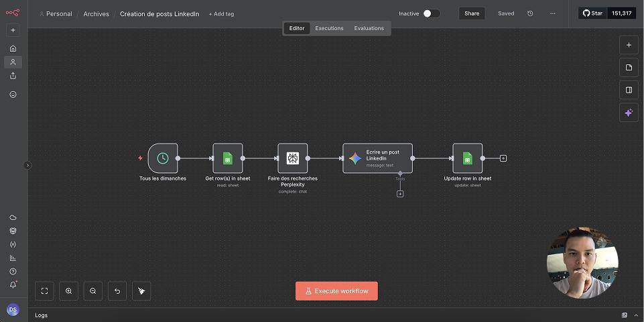
Task: Switch to the Evaluations tab
Action: point(369,28)
